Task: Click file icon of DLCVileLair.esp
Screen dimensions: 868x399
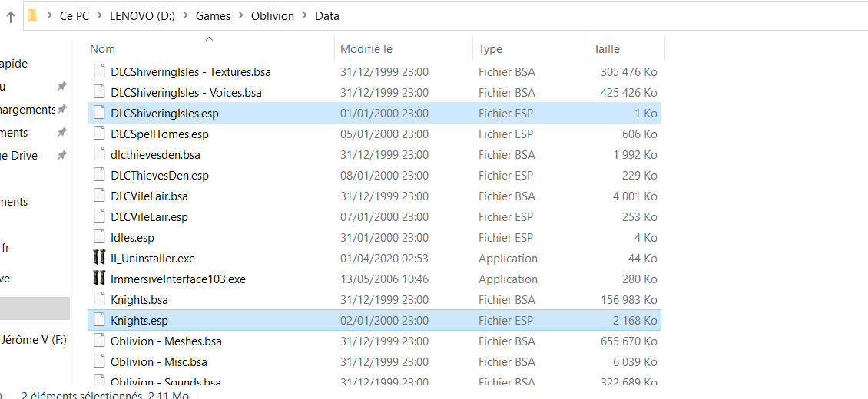Action: click(99, 216)
